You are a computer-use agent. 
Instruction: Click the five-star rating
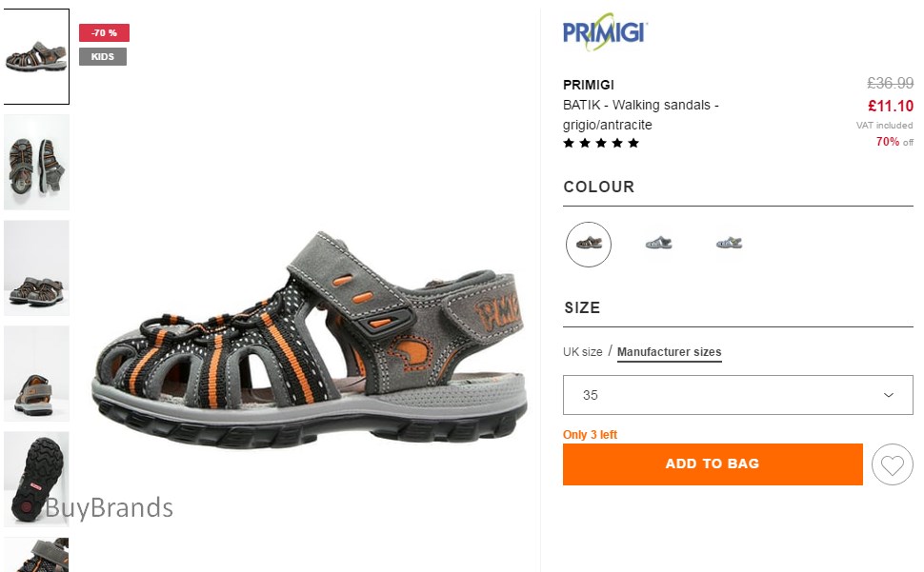tap(600, 143)
